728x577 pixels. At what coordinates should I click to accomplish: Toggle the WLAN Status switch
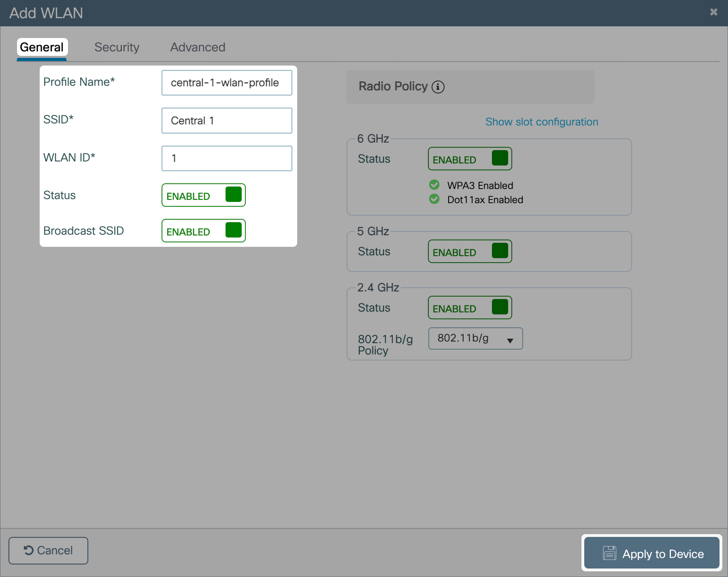(x=203, y=195)
